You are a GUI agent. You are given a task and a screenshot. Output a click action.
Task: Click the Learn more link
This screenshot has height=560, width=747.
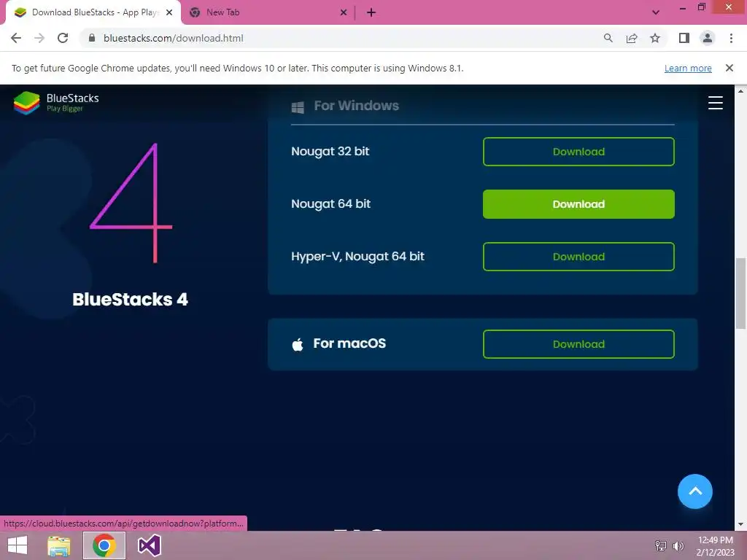pos(688,68)
